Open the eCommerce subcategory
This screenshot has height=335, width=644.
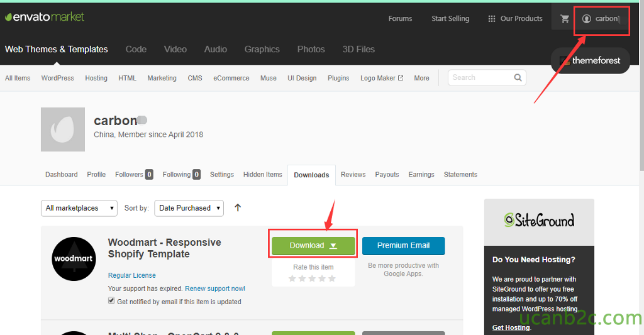click(x=231, y=78)
